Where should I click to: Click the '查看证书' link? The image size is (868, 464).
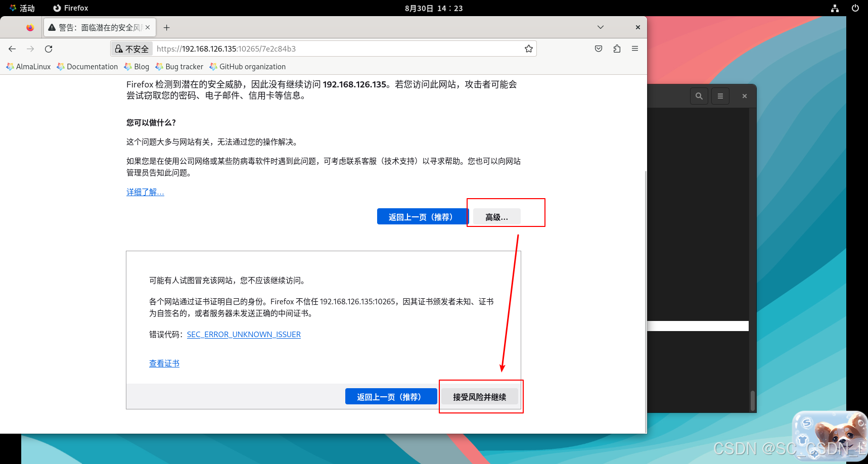[x=164, y=363]
